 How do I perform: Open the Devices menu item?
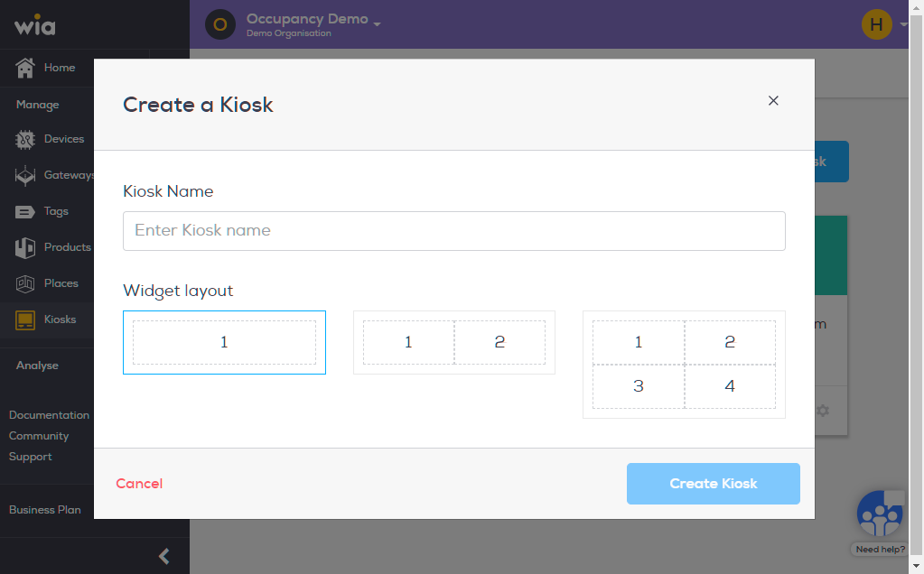coord(64,139)
